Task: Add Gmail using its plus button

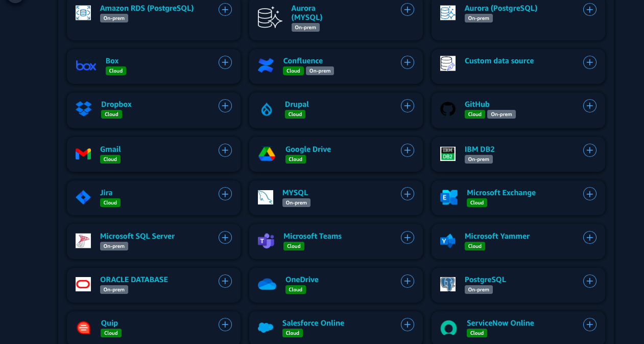Action: 225,150
